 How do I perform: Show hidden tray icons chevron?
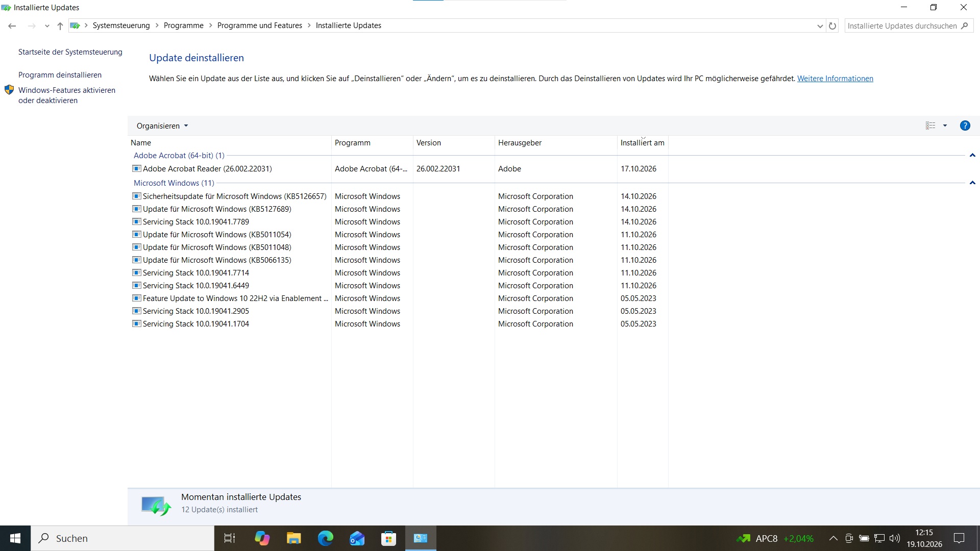click(x=833, y=538)
